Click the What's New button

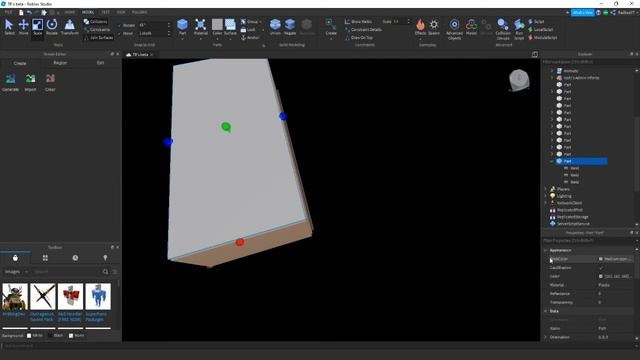pyautogui.click(x=582, y=13)
